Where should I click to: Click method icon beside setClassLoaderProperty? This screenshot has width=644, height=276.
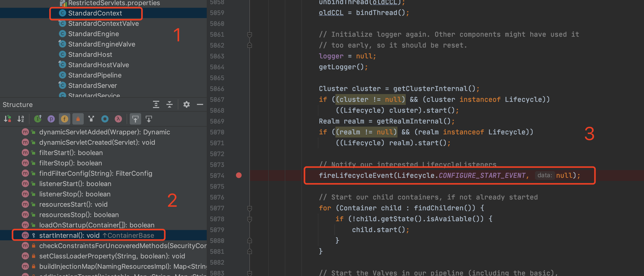(x=25, y=256)
